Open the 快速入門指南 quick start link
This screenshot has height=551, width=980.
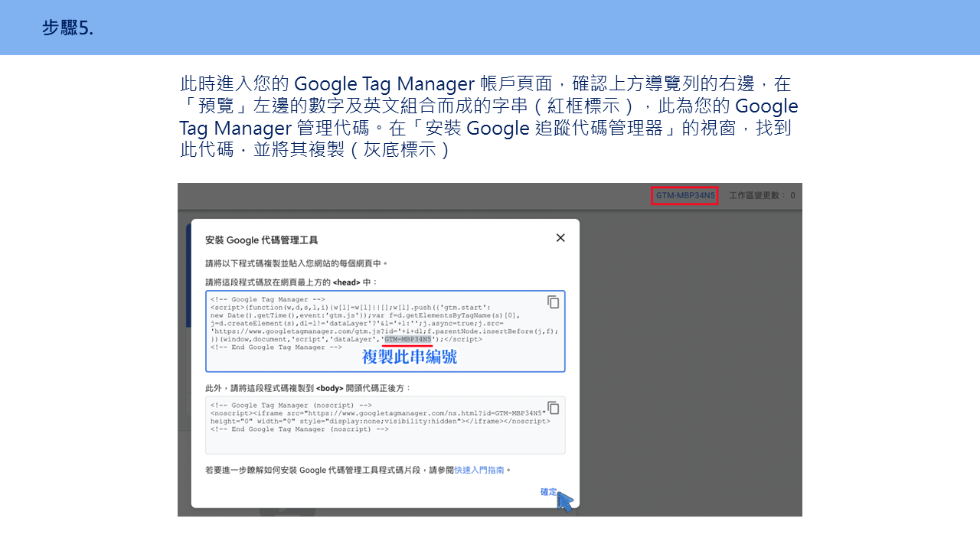[x=479, y=470]
